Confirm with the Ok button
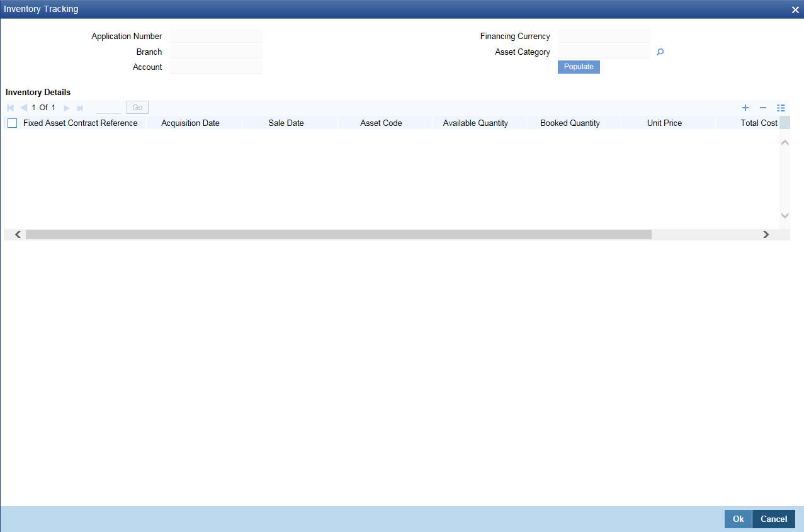This screenshot has height=532, width=804. [738, 519]
